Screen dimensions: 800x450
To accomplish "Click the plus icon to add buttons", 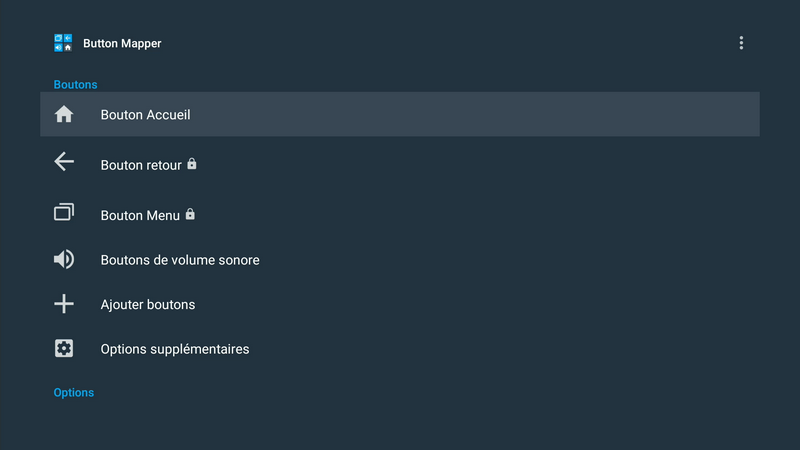I will click(64, 304).
